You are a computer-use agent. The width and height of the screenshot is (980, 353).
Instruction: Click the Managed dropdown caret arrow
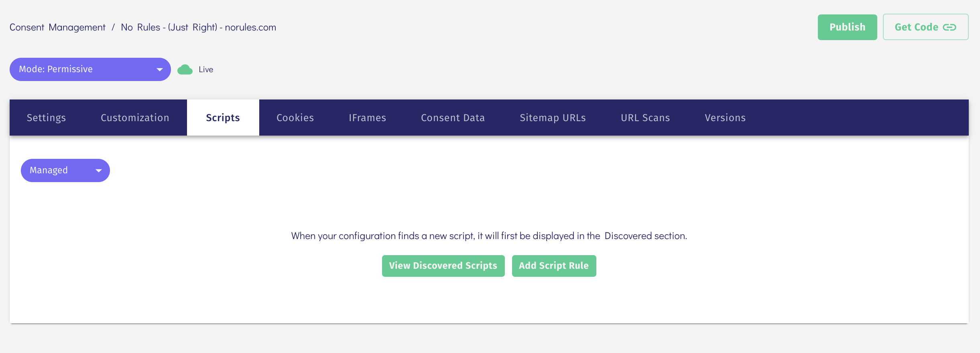[99, 171]
